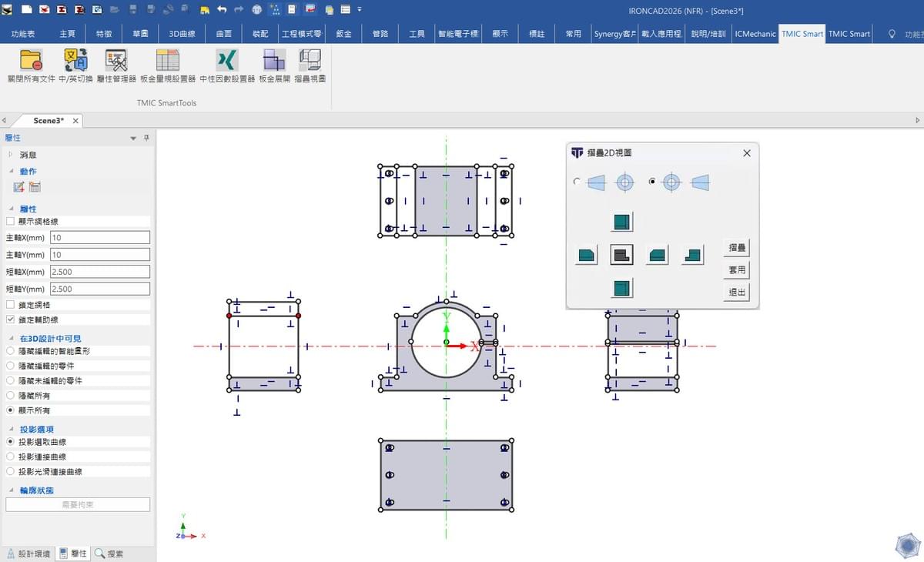Click the 短軸Y(mm) input field

[x=100, y=289]
